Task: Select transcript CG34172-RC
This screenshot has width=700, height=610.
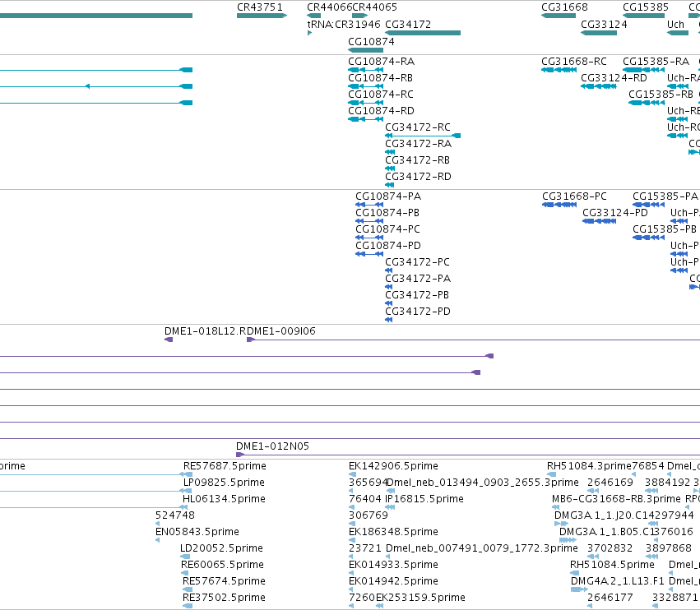Action: (x=418, y=127)
